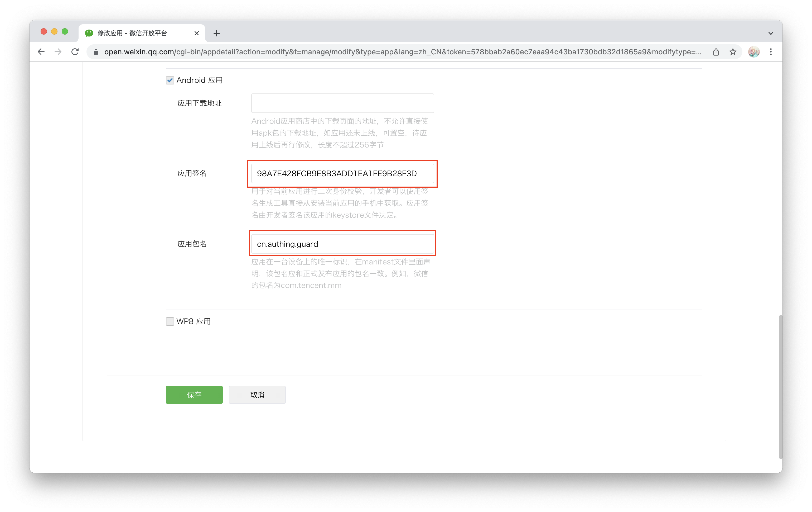Open a new tab with plus button
This screenshot has height=512, width=812.
[x=217, y=33]
